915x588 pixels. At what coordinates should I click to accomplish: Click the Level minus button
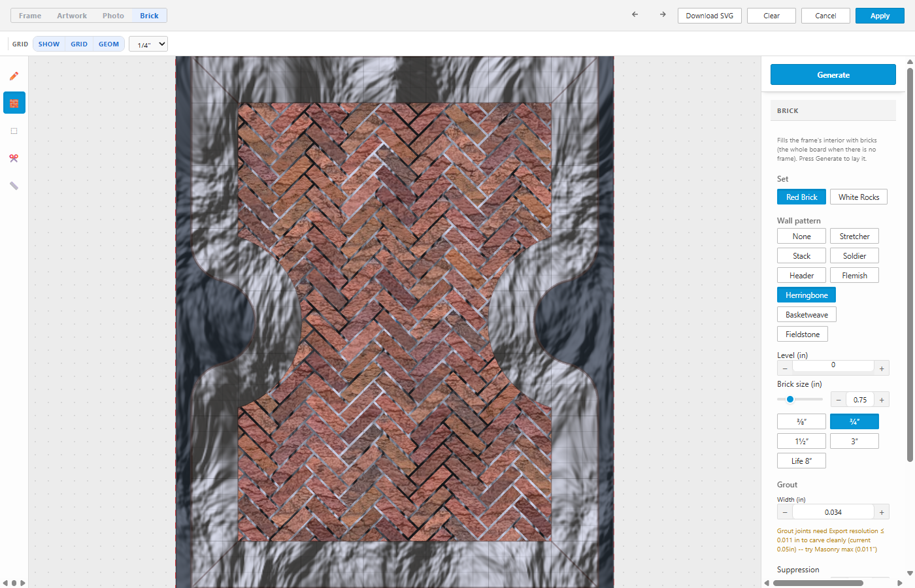click(x=785, y=368)
